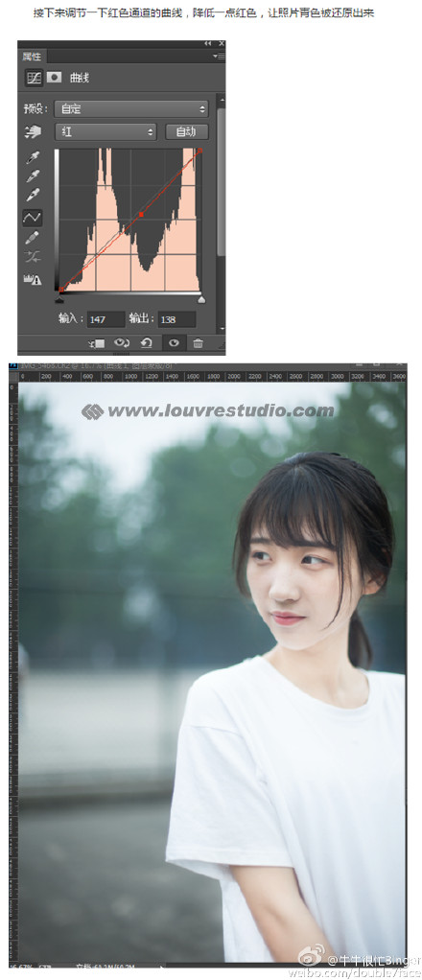The height and width of the screenshot is (980, 422).
Task: Select the curves adjustment icon in Properties
Action: click(x=34, y=78)
